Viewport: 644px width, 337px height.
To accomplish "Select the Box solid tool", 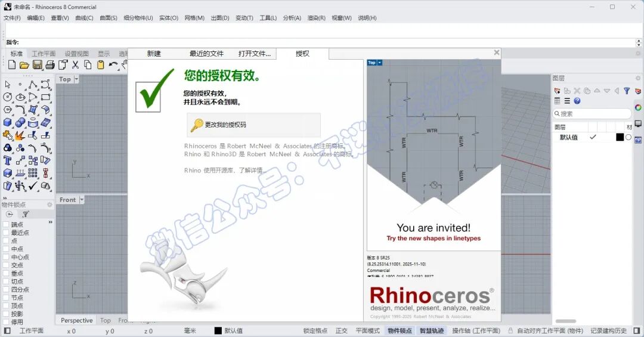I will pos(7,122).
